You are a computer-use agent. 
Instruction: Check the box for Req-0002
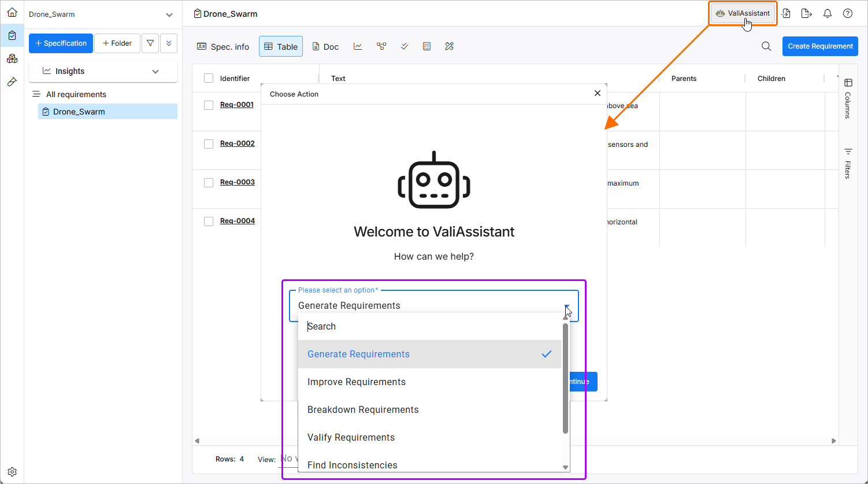tap(209, 144)
